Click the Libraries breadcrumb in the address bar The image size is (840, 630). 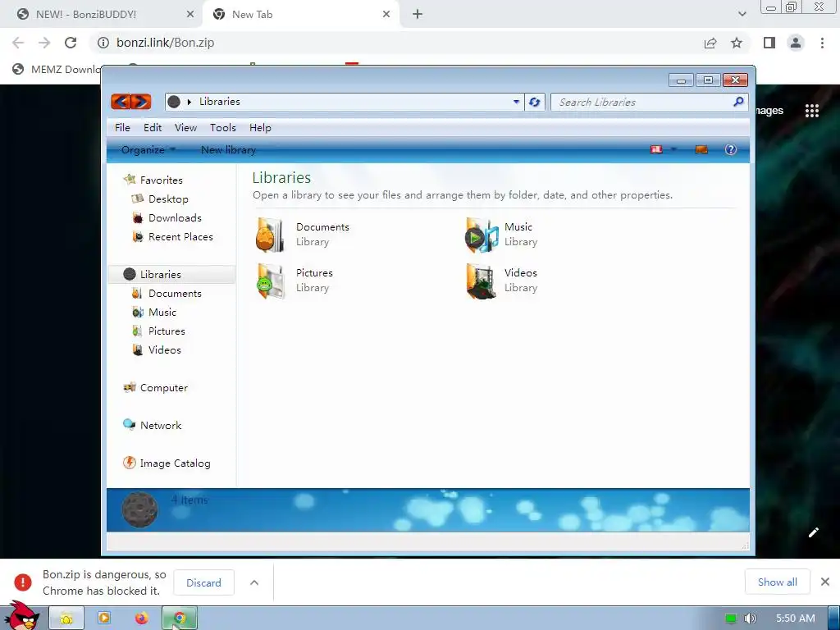(220, 101)
